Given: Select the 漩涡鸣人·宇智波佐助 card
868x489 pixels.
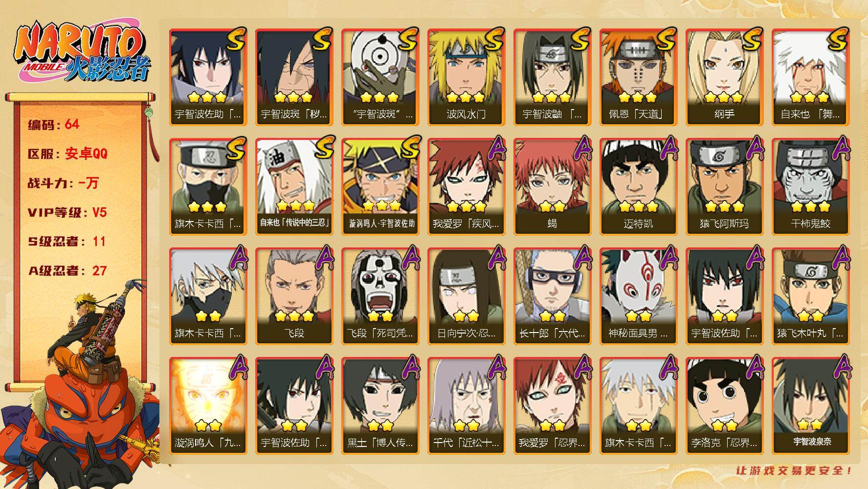Looking at the screenshot, I should (x=380, y=187).
